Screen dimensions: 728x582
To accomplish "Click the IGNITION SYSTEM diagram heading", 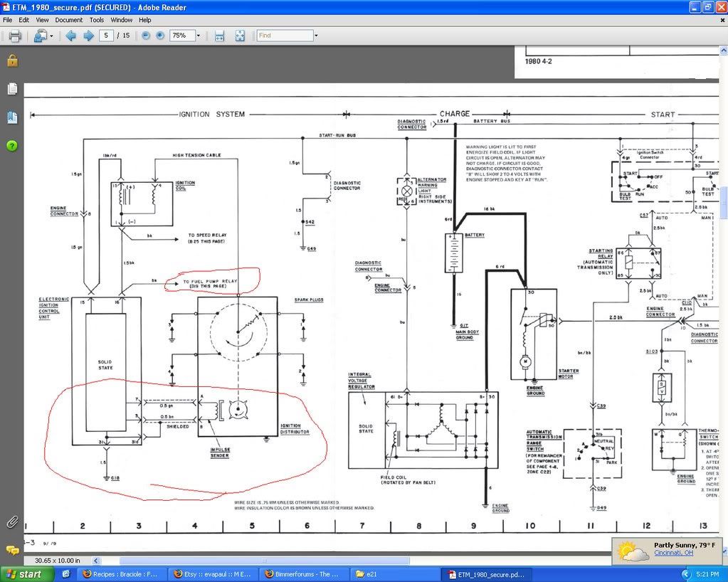I will 212,114.
